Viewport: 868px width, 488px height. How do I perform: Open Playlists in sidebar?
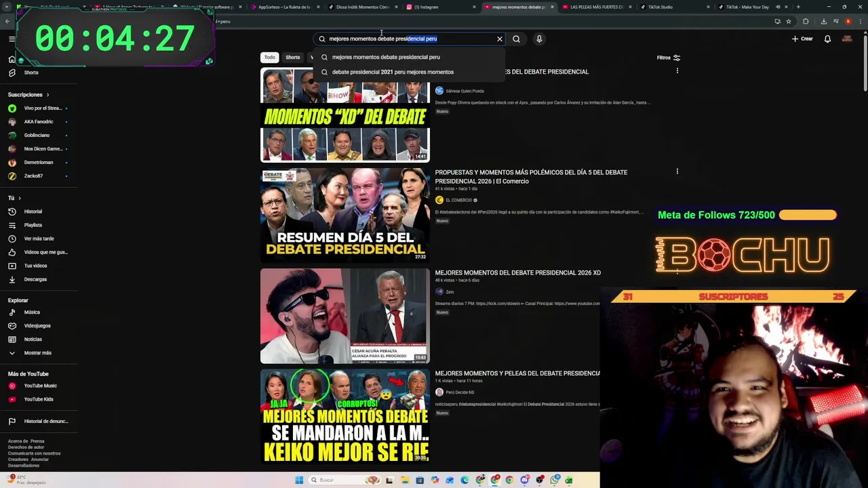coord(33,225)
